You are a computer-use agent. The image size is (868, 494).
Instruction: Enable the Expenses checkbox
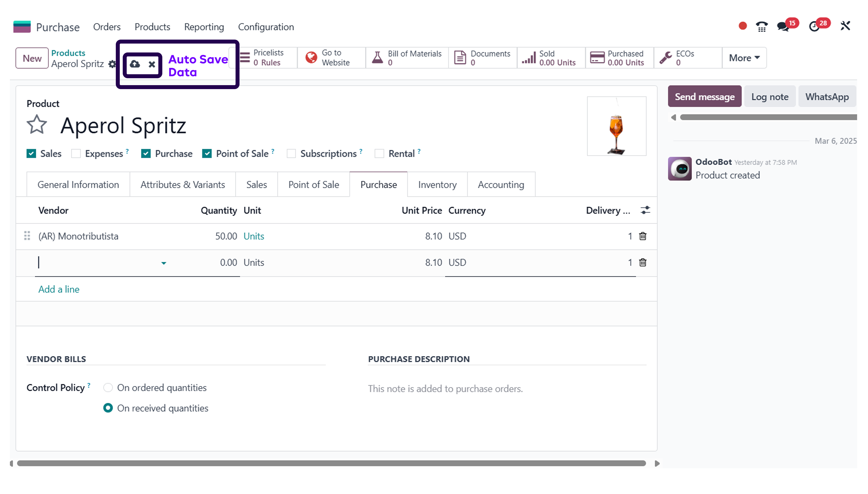click(x=76, y=154)
